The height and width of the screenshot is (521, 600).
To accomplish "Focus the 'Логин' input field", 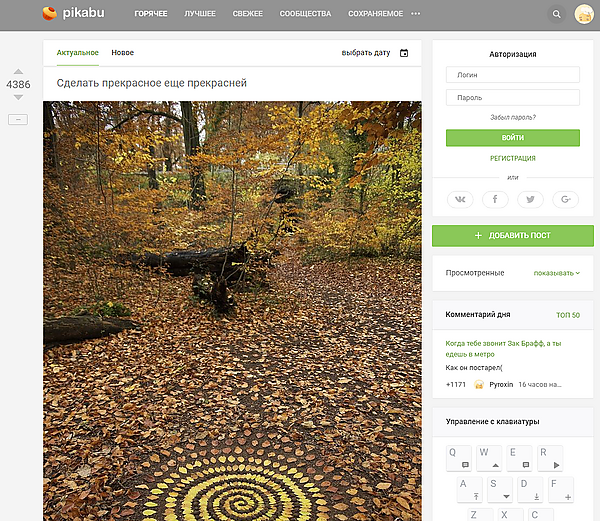I will [512, 75].
